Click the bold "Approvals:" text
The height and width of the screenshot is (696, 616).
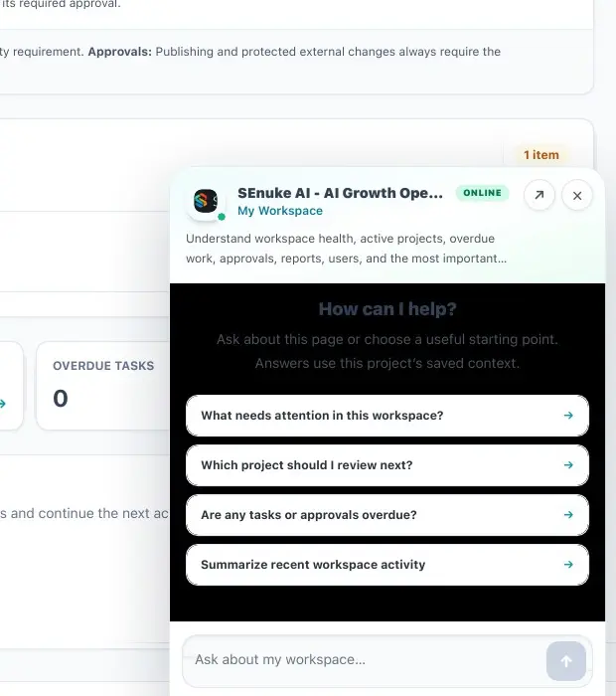tap(120, 52)
